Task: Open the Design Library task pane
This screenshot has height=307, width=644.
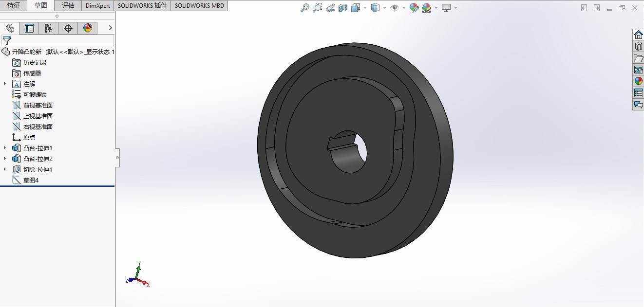Action: [x=638, y=46]
